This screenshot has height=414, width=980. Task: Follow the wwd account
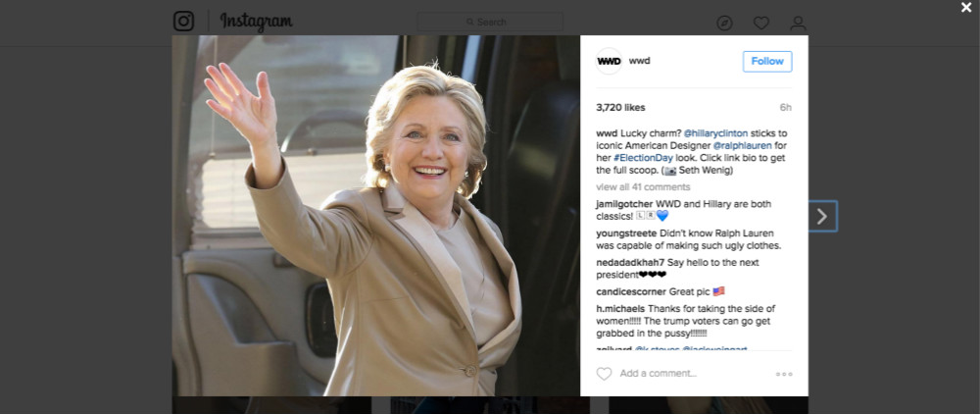(767, 61)
